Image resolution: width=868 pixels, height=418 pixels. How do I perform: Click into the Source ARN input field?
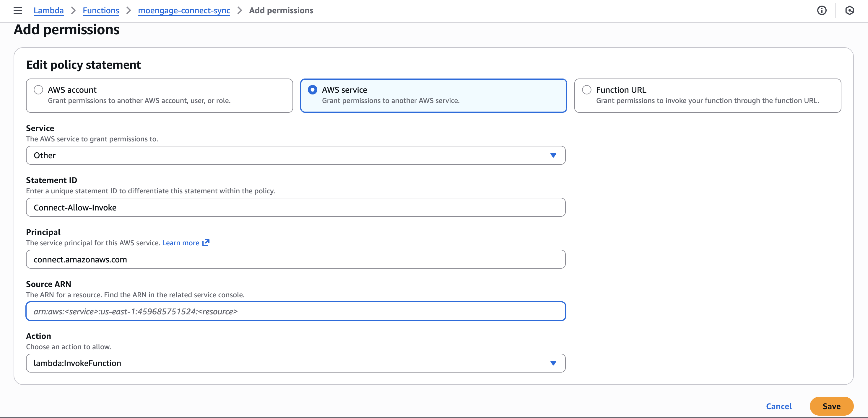(295, 311)
